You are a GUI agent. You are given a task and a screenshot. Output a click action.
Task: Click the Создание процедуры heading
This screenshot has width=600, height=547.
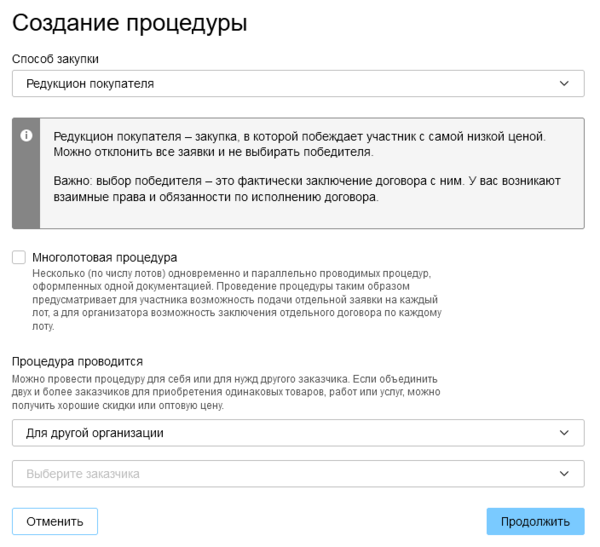pos(129,23)
